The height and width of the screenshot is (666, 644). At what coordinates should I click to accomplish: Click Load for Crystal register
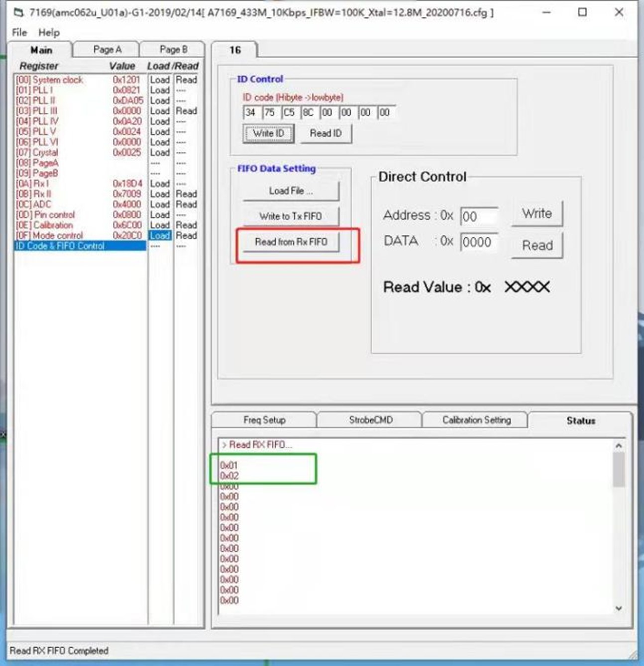coord(160,153)
